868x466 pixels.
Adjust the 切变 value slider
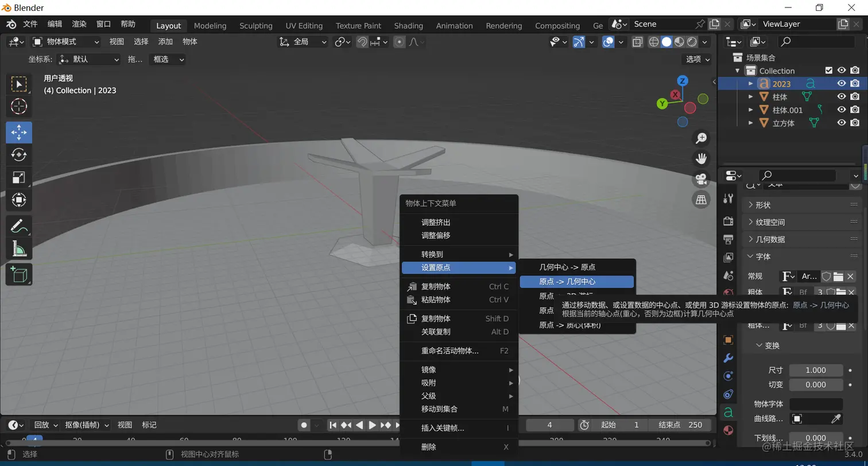[816, 385]
